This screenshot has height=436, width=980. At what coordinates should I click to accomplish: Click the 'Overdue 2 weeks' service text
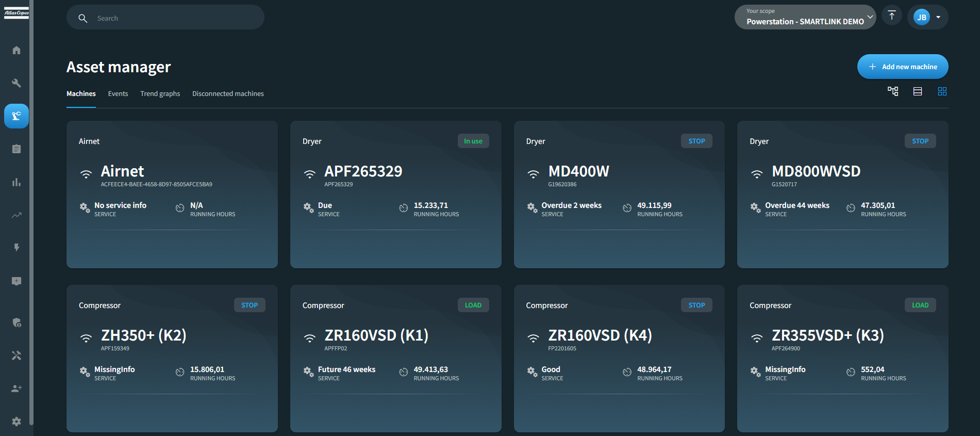[x=571, y=205]
